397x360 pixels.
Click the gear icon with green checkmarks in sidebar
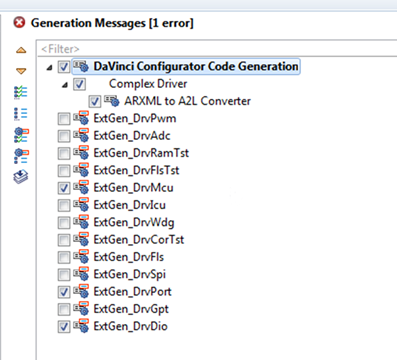[x=21, y=135]
